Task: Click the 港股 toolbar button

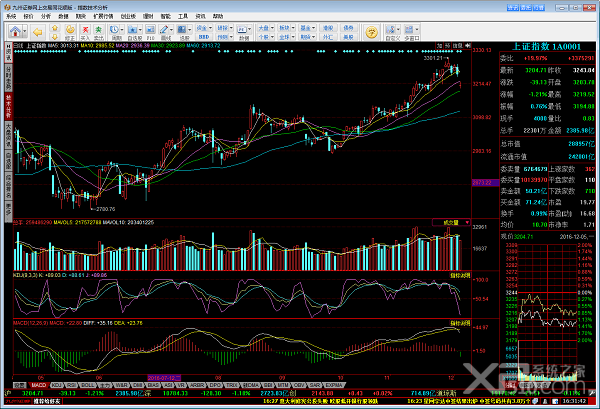Action: pyautogui.click(x=328, y=28)
